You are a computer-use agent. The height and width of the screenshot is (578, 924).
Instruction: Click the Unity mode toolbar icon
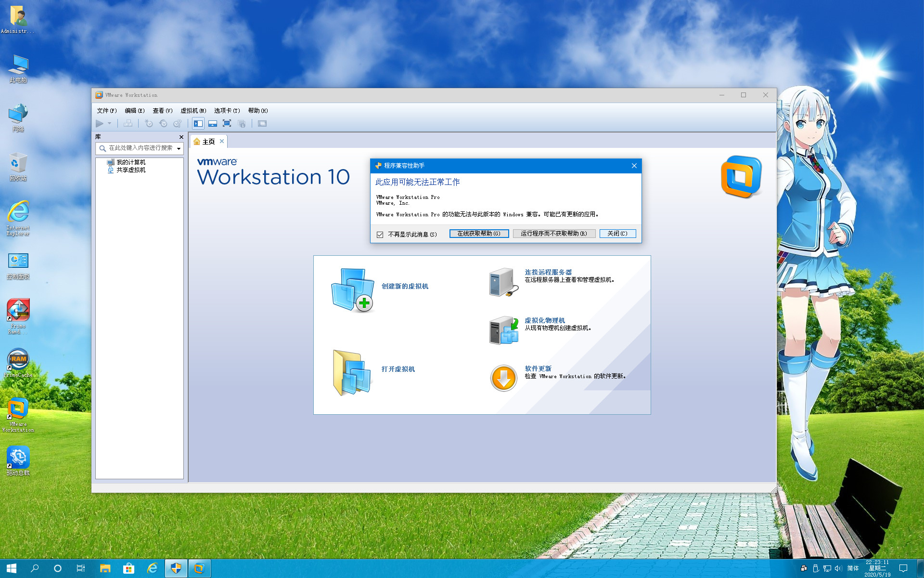coord(242,124)
